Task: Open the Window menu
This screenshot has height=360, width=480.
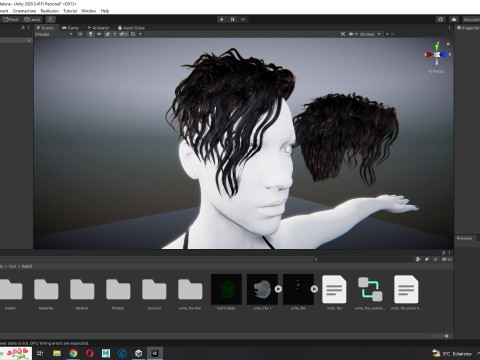Action: 88,11
